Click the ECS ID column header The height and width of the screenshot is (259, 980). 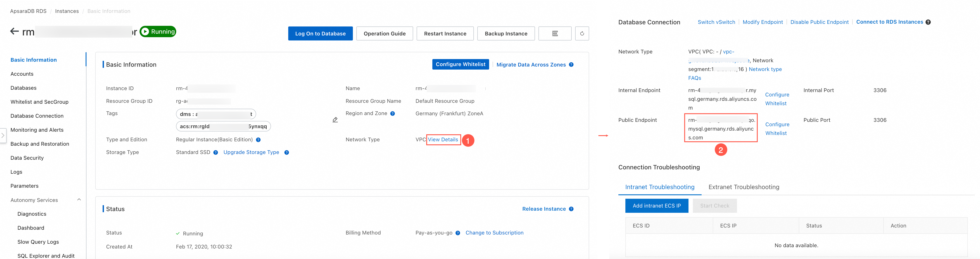pyautogui.click(x=669, y=226)
